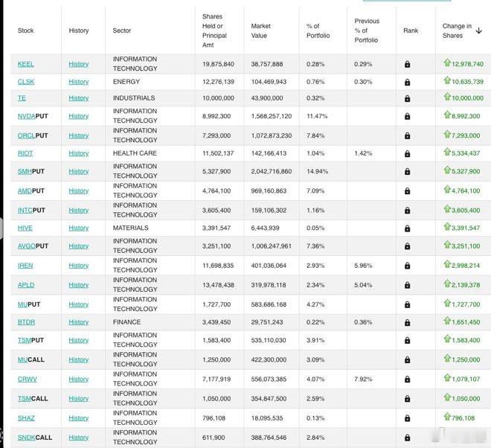Select ENERGY sector cell
The image size is (491, 448).
tap(126, 82)
